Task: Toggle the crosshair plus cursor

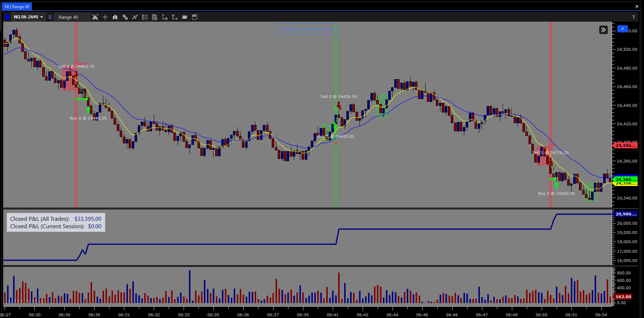Action: click(x=105, y=17)
